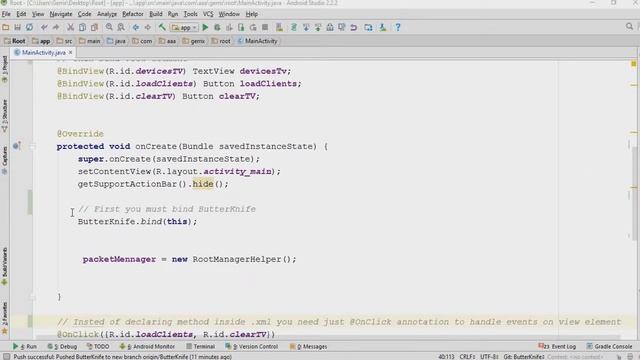640x360 pixels.
Task: Open the Debug tool window
Action: point(62,346)
